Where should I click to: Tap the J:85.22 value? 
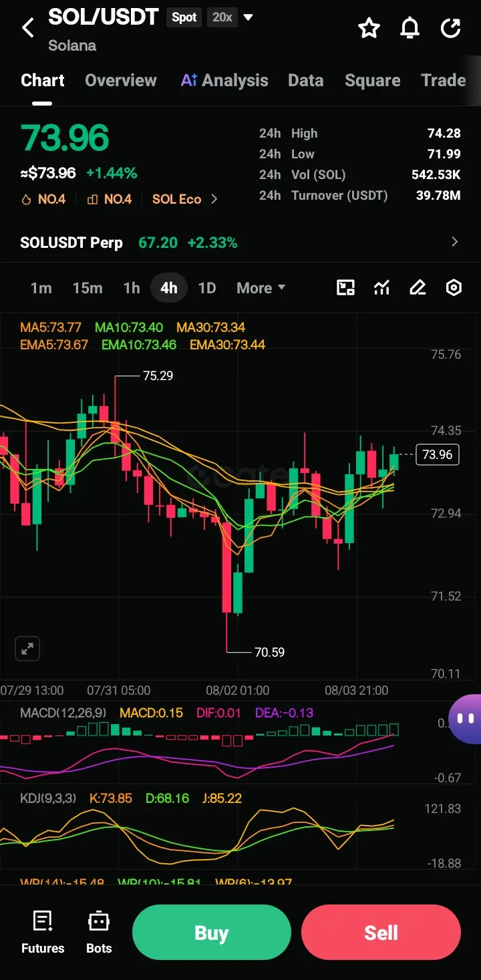[x=222, y=798]
